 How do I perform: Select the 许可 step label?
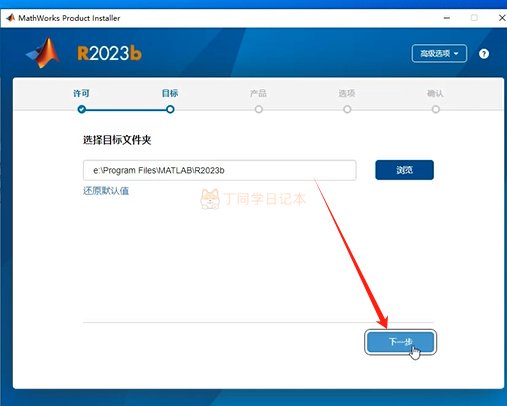coord(81,93)
